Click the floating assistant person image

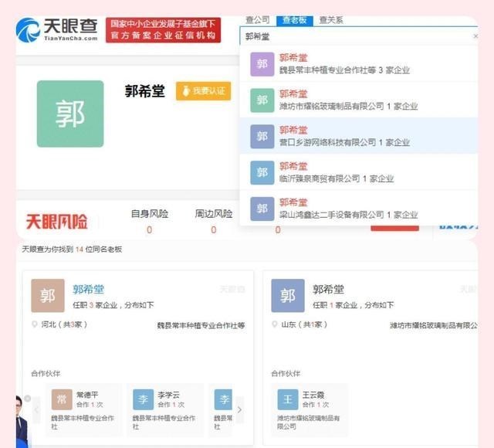[22, 423]
